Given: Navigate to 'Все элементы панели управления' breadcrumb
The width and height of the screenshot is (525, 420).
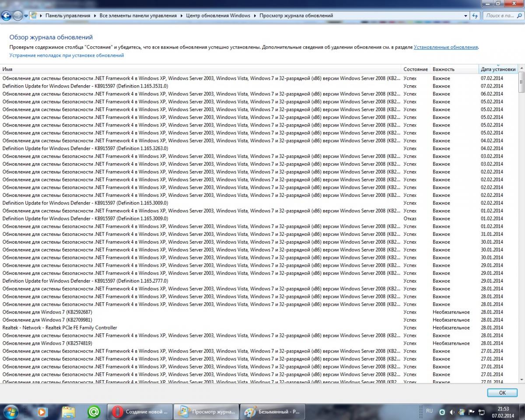Looking at the screenshot, I should click(138, 16).
